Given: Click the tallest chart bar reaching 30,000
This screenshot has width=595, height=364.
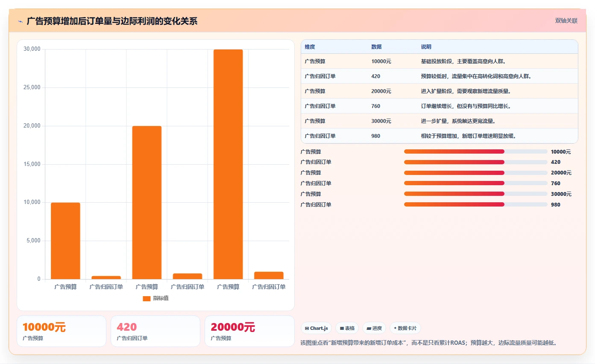Looking at the screenshot, I should tap(228, 164).
